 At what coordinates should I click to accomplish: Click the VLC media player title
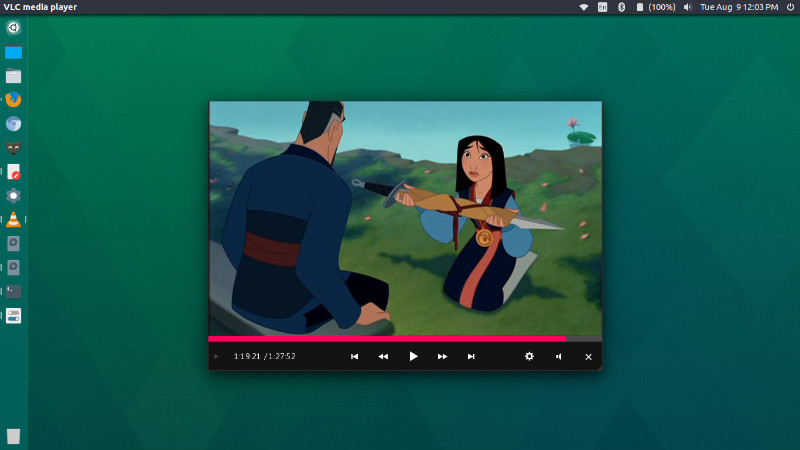click(40, 7)
